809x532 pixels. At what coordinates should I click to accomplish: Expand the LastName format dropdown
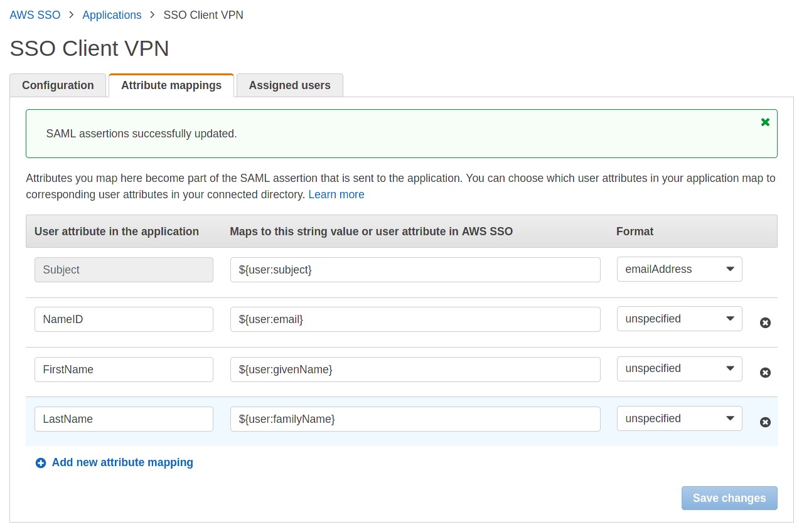(x=679, y=418)
